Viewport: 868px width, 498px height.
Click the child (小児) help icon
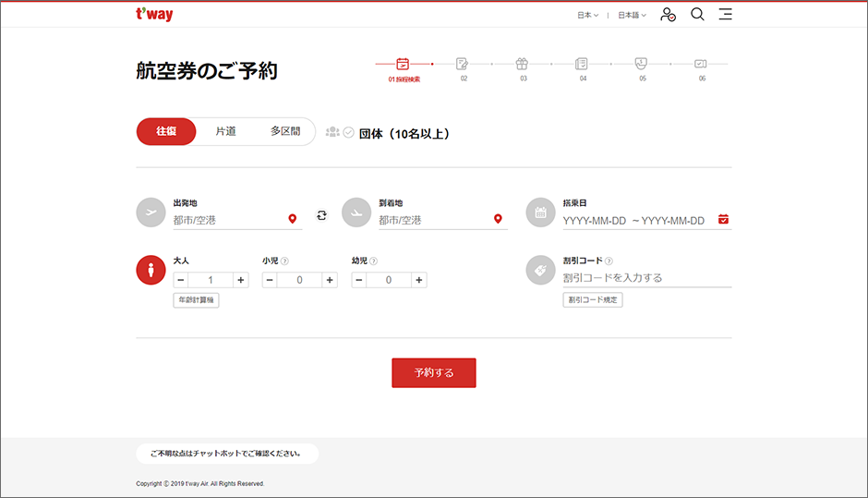tap(284, 261)
